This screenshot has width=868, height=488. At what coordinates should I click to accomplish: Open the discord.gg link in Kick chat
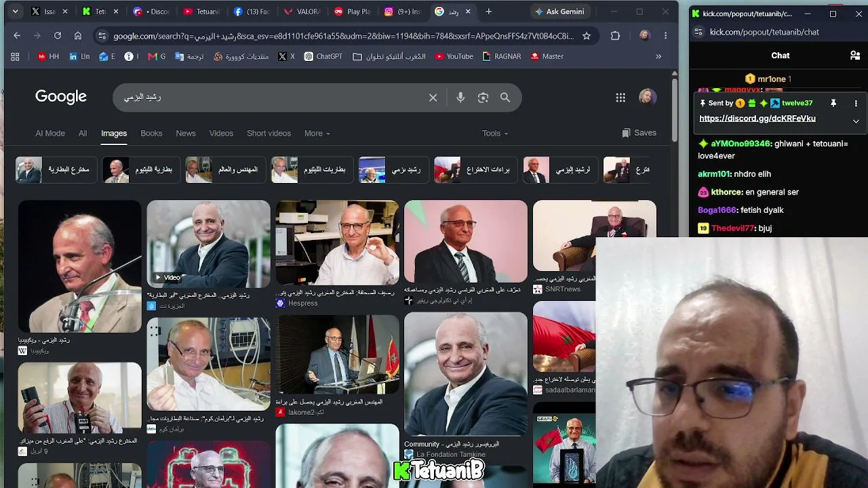click(757, 119)
